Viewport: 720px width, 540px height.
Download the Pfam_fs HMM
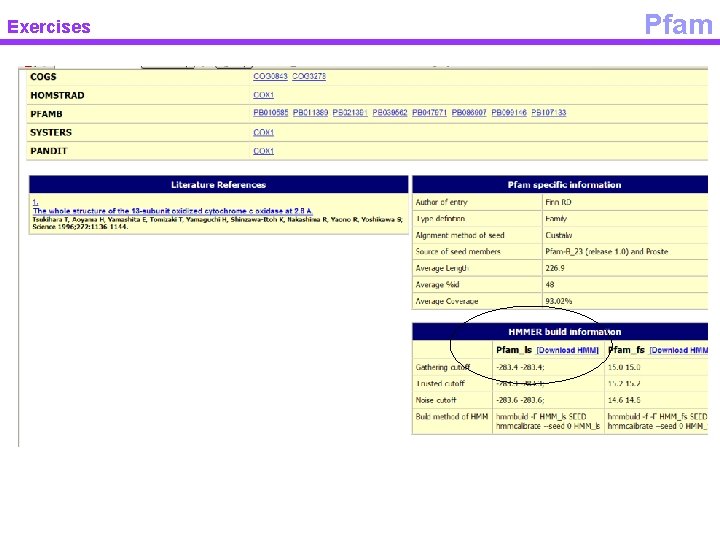679,350
